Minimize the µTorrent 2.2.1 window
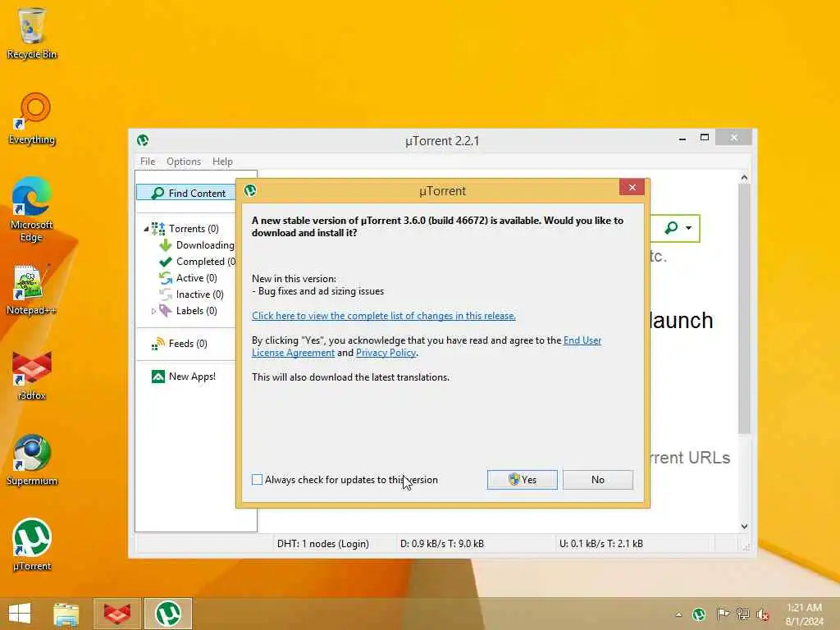 tap(682, 138)
